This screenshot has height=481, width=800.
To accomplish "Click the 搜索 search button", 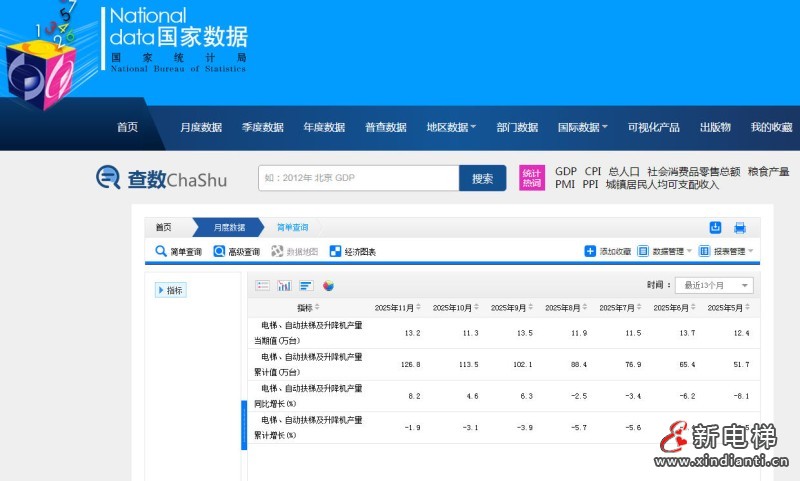I will tap(482, 178).
